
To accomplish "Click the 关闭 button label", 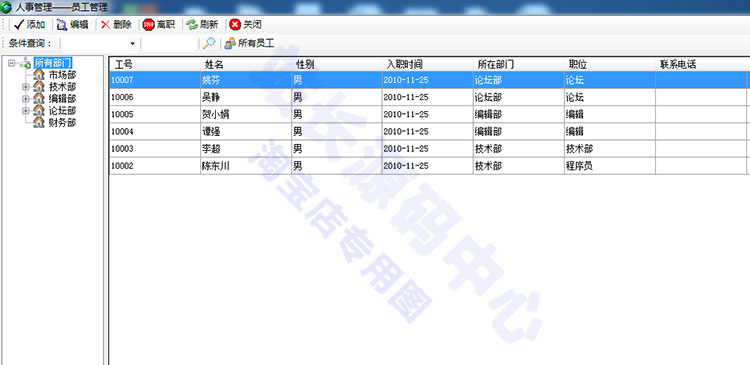I will click(x=252, y=25).
